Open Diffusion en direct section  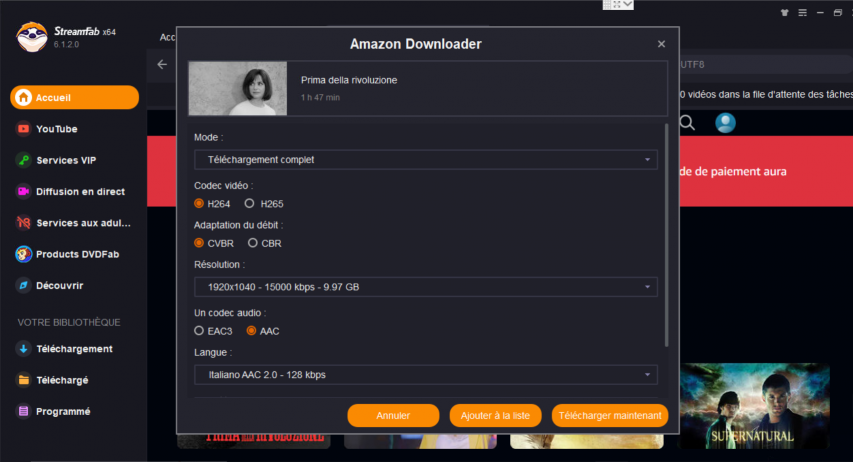tap(80, 192)
